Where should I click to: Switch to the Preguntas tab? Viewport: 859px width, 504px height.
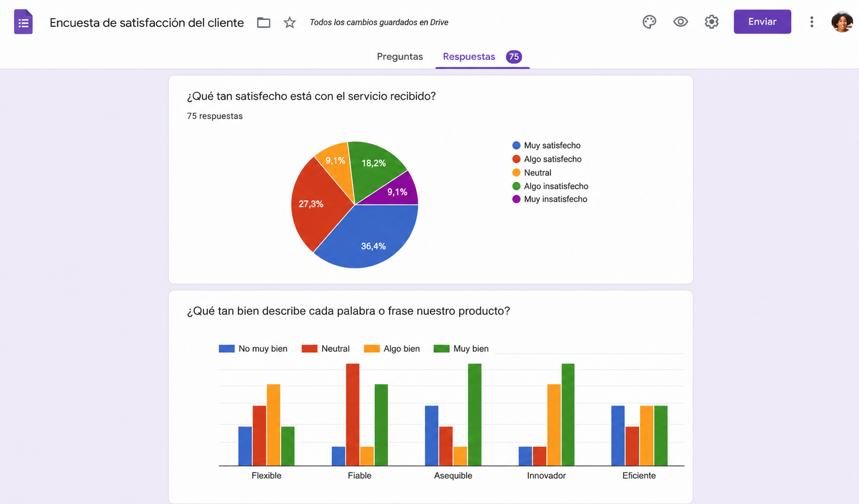click(x=400, y=57)
